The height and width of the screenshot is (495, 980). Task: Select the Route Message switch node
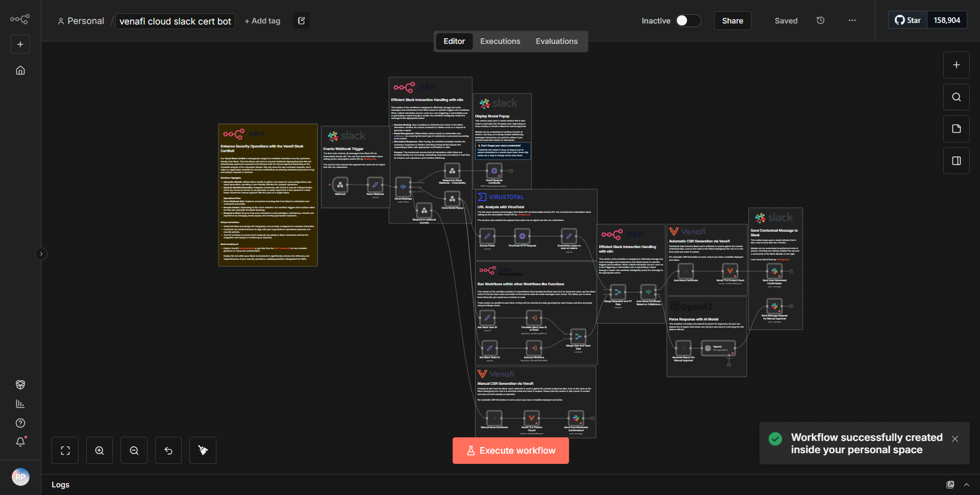click(403, 187)
